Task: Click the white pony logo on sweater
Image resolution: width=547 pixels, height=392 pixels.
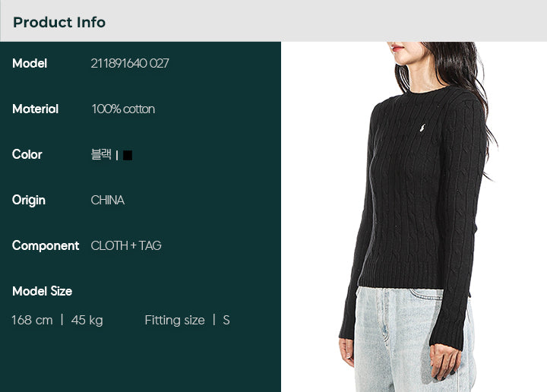Action: click(422, 128)
